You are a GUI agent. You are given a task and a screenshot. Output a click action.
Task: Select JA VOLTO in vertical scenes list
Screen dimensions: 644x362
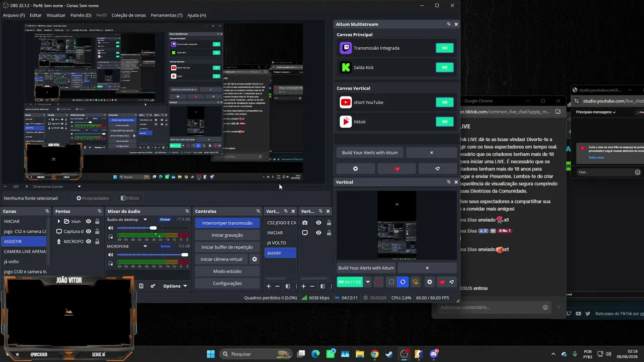coord(280,243)
